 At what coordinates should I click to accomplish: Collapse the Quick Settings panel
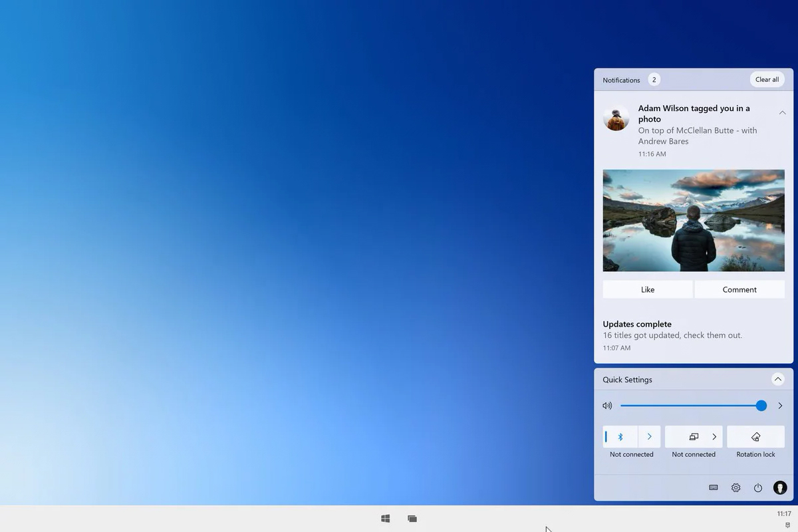pyautogui.click(x=777, y=379)
